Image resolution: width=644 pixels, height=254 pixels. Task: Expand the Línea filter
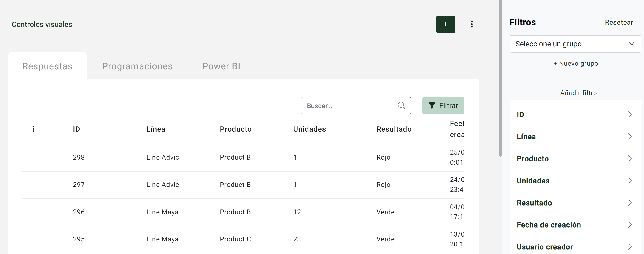click(575, 137)
